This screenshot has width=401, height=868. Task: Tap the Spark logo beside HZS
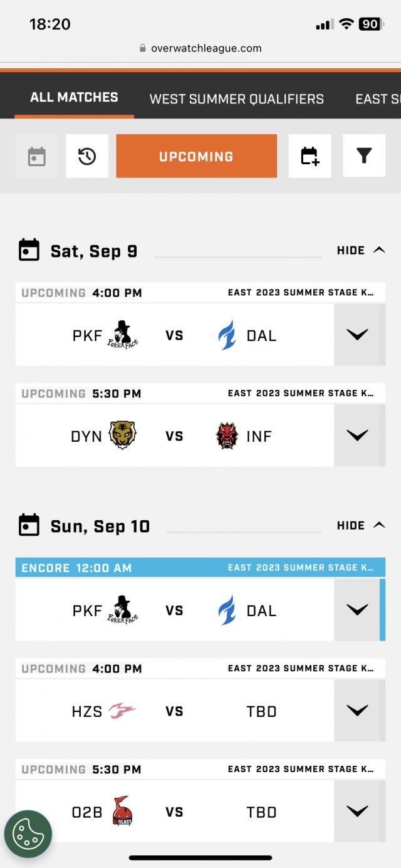click(x=123, y=711)
